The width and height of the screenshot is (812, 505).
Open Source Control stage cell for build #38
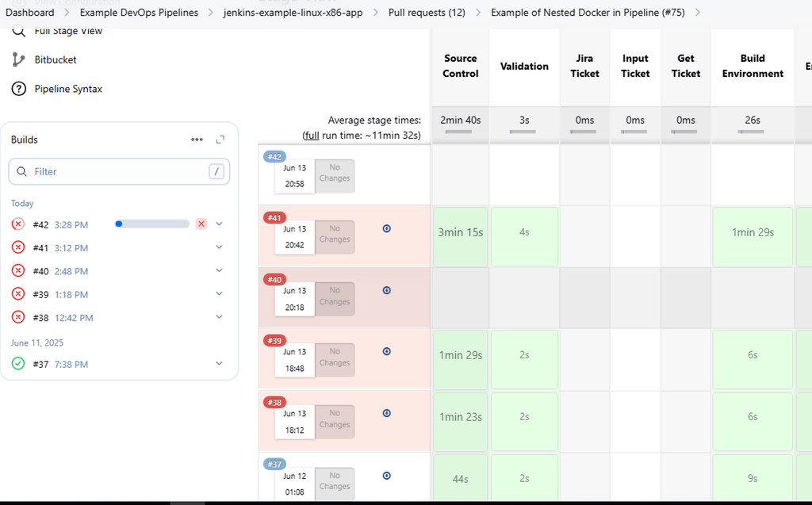461,416
